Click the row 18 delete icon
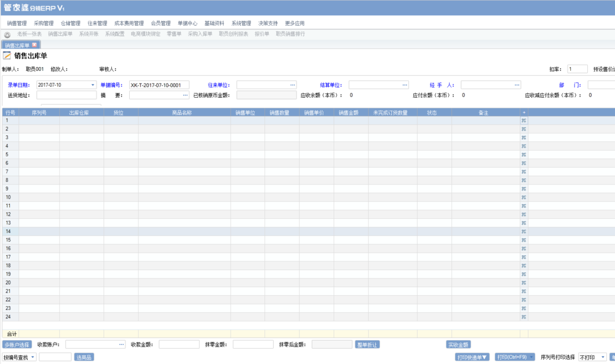Screen dimensions: 615x364 click(x=523, y=266)
